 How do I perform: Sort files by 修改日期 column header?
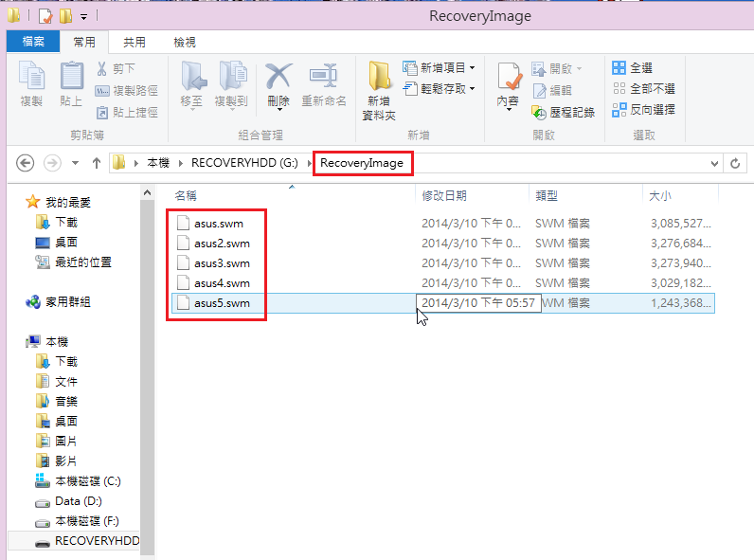click(444, 195)
